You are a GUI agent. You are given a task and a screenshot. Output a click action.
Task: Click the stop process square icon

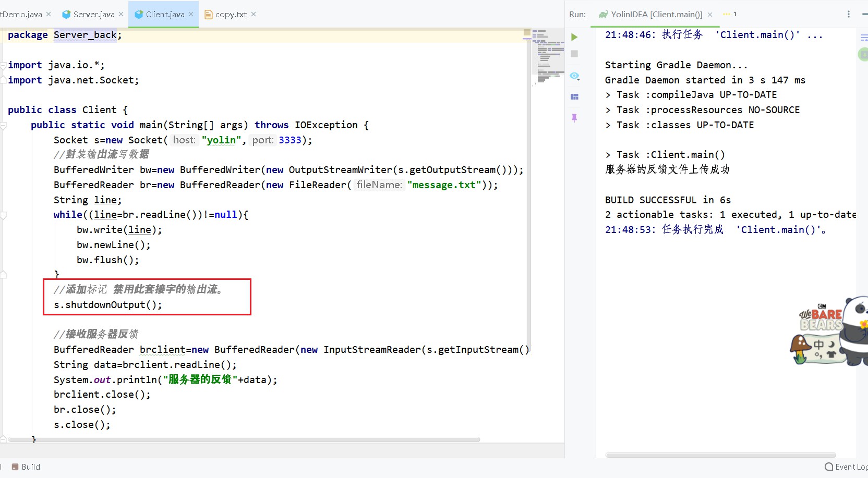574,54
